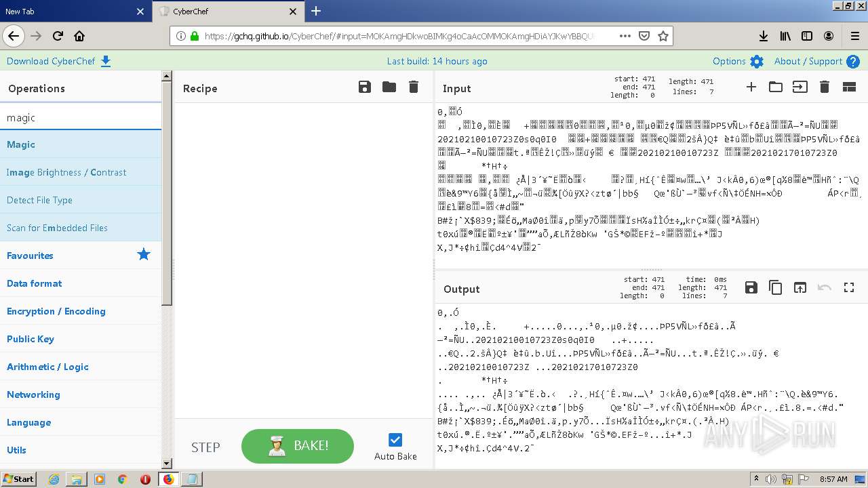Save page to Pocket icon
Screen dimensions: 868x488
pyautogui.click(x=644, y=36)
